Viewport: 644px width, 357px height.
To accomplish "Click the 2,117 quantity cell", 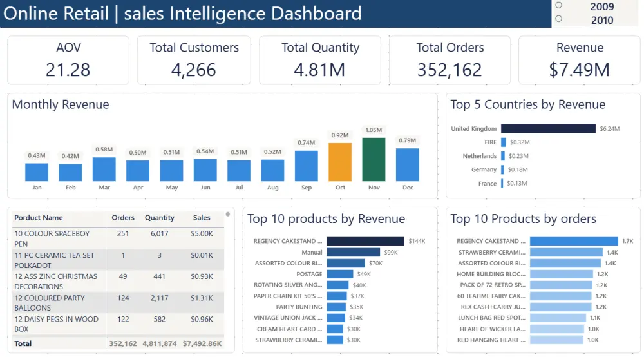I will point(159,298).
